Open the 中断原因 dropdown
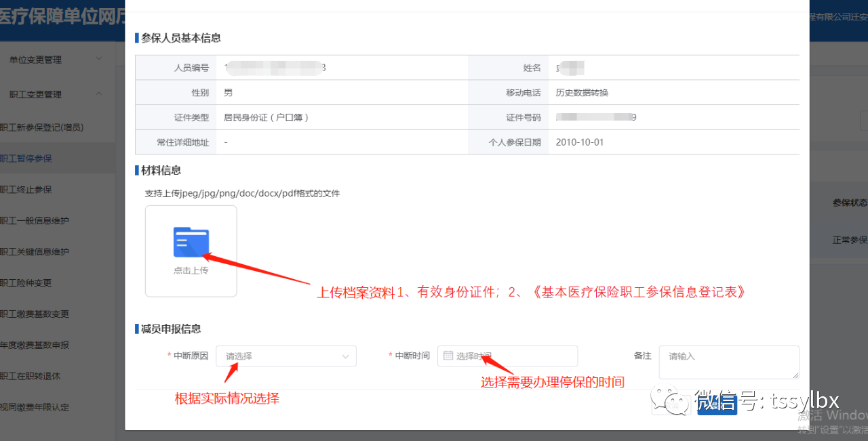Image resolution: width=868 pixels, height=441 pixels. tap(285, 356)
